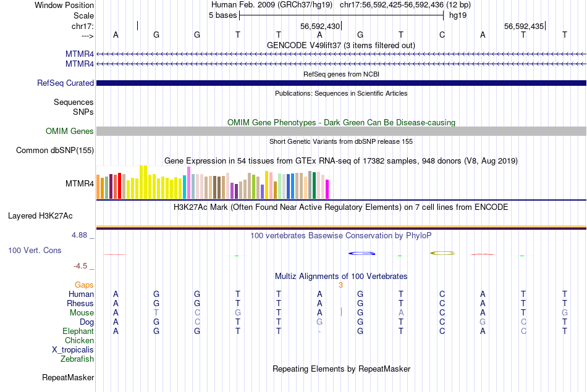Open Publications: Sequences in Scientific Articles title
Screen dimensions: 587x392
[341, 93]
